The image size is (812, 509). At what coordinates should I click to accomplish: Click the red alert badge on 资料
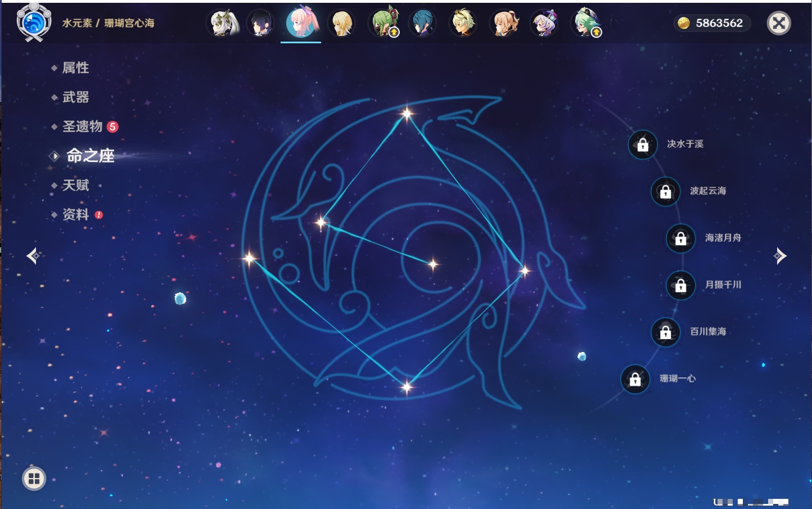(x=99, y=215)
